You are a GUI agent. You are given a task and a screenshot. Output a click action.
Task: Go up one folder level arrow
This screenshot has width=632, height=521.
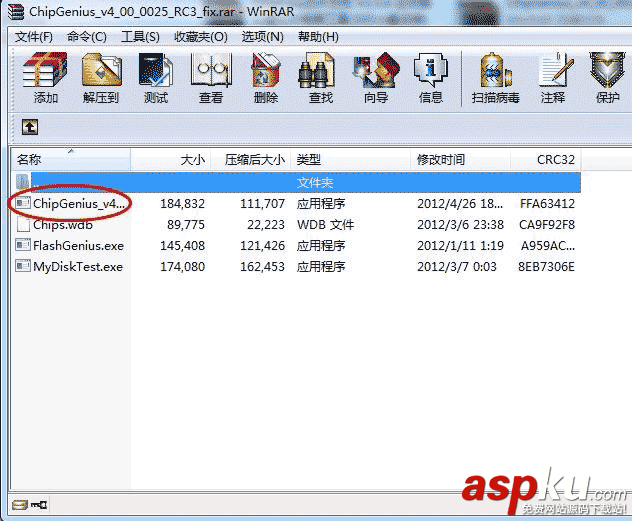30,127
